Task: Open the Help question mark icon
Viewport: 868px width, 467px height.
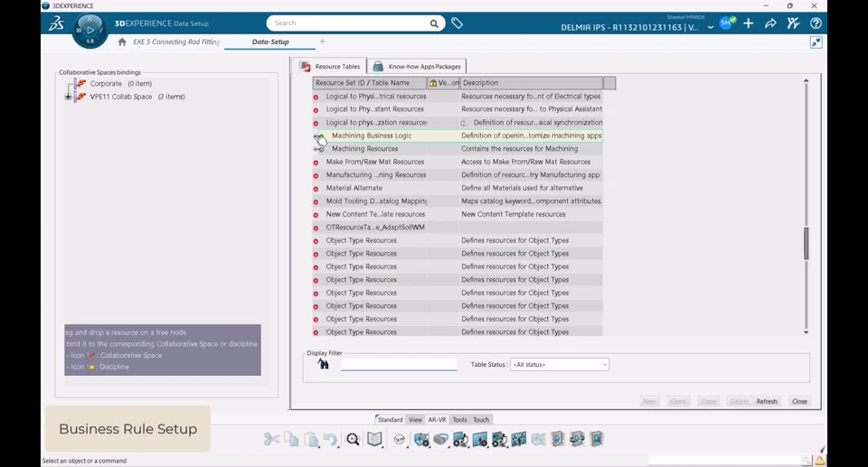Action: (x=816, y=23)
